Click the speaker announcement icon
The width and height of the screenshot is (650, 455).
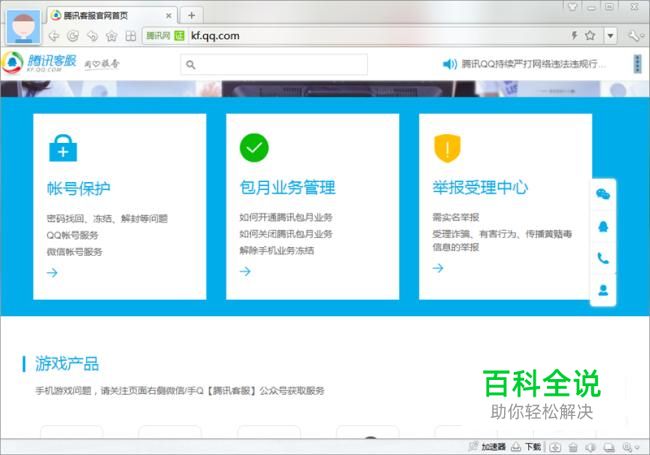click(449, 64)
